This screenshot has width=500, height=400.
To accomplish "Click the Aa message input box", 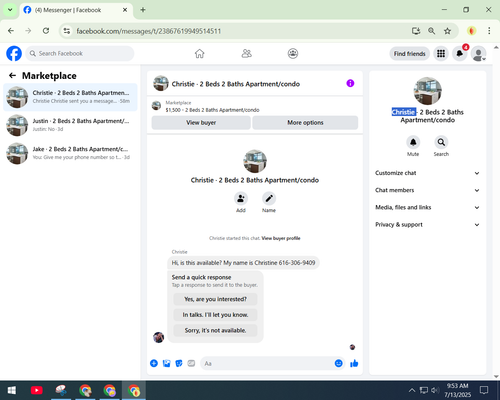I will click(268, 363).
